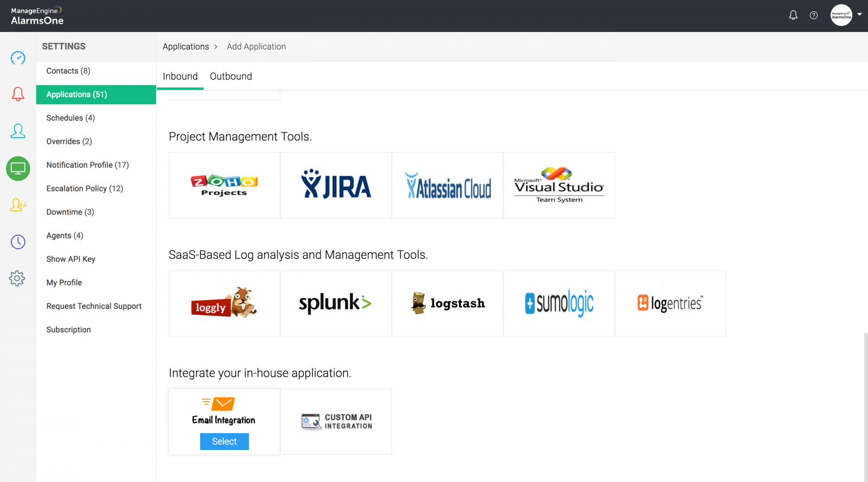The width and height of the screenshot is (868, 482).
Task: Open the dashboard gauge icon in sidebar
Action: [18, 58]
